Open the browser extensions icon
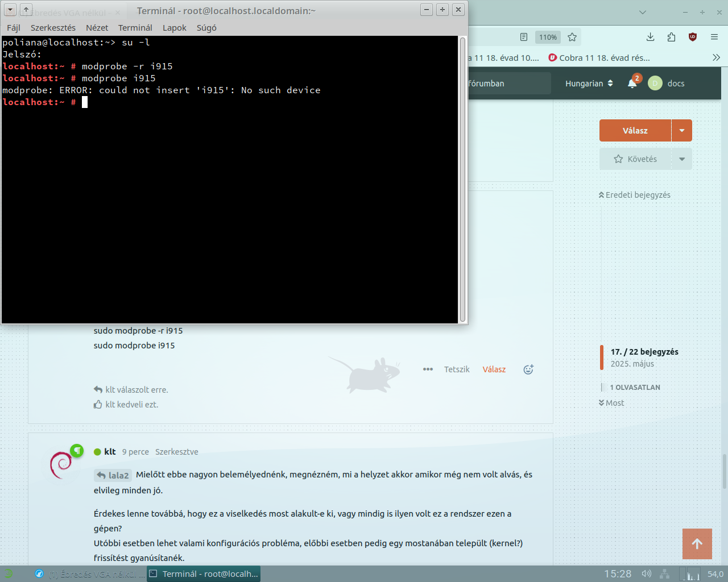The height and width of the screenshot is (582, 728). tap(671, 37)
